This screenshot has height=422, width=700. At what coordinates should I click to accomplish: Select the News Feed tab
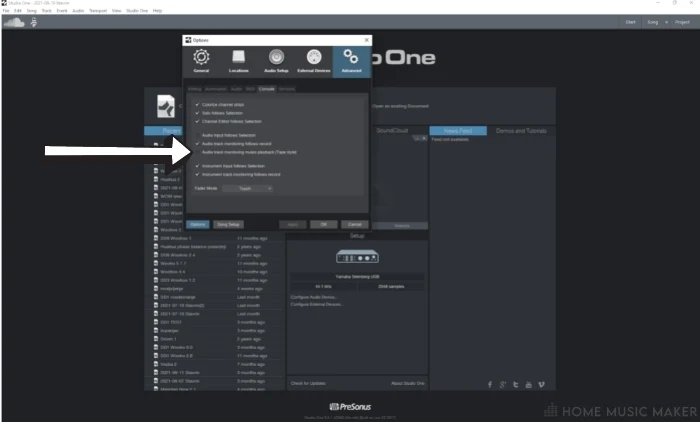tap(458, 131)
